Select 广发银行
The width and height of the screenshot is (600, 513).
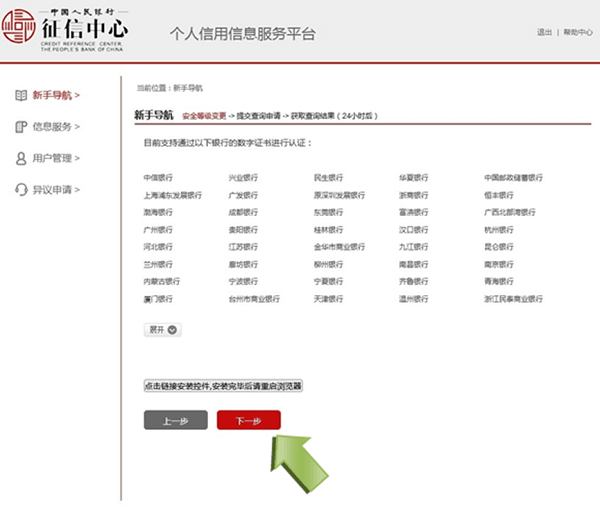click(243, 195)
